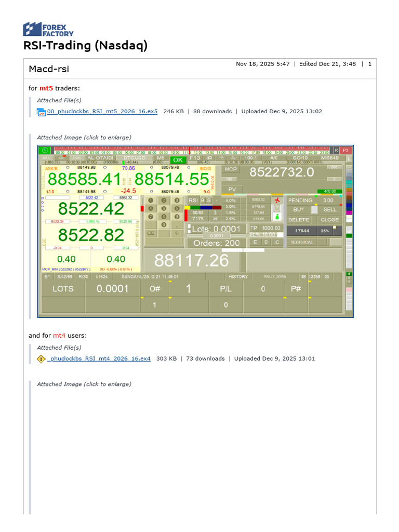The height and width of the screenshot is (532, 399).
Task: Click the C button under TP
Action: pyautogui.click(x=277, y=242)
